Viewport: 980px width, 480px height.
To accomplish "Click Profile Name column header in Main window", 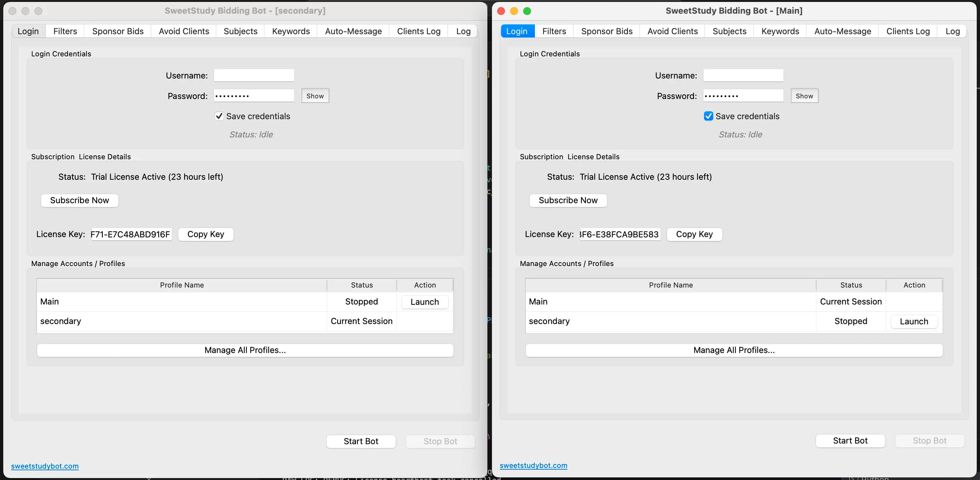I will (x=671, y=285).
